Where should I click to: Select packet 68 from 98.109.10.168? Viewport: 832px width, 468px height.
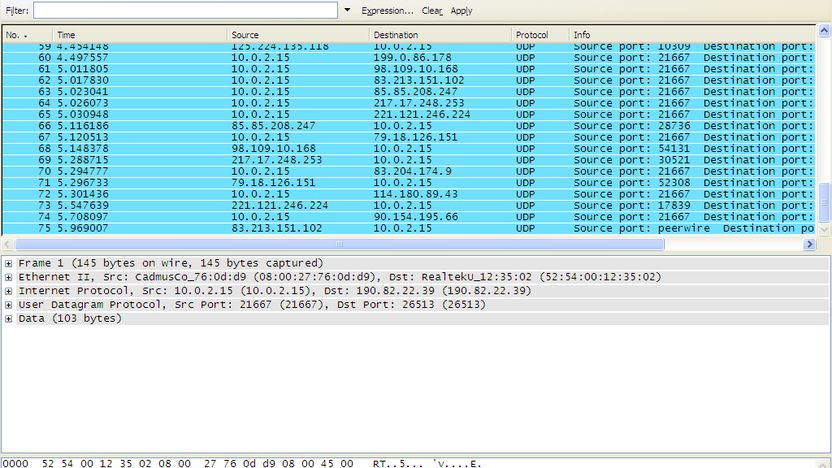tap(409, 149)
